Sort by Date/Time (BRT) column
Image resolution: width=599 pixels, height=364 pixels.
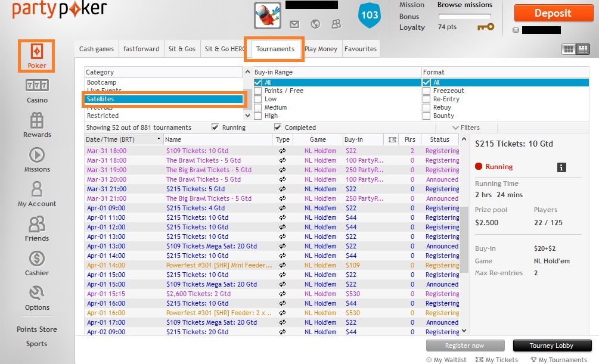[x=124, y=140]
